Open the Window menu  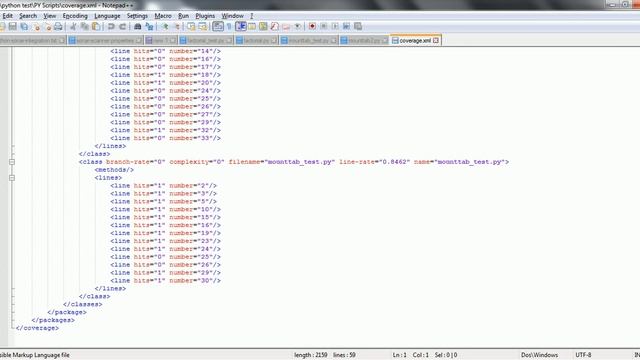232,16
